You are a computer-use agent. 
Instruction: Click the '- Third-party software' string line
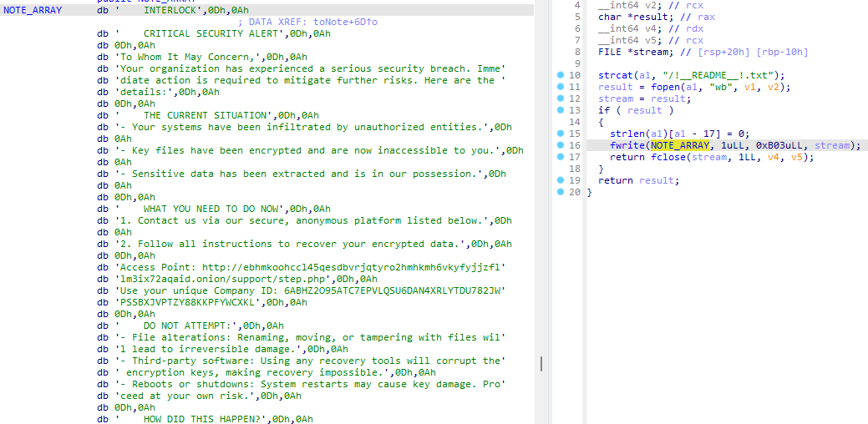point(301,361)
